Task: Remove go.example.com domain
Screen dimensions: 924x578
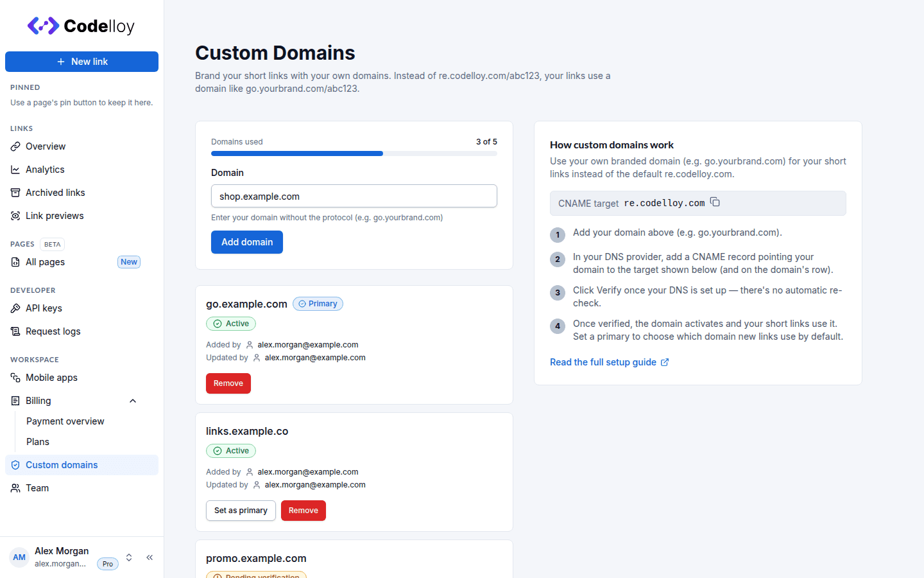Action: pos(228,383)
